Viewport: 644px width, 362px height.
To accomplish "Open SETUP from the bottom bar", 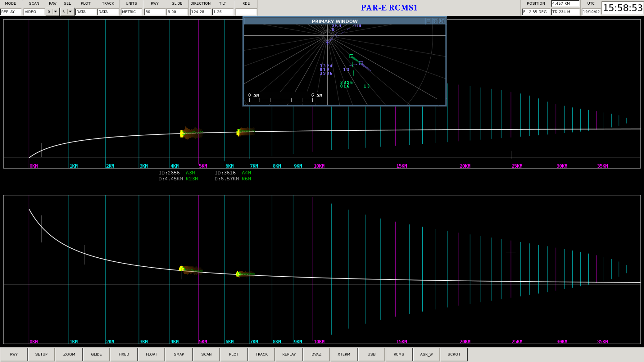I will pos(41,354).
